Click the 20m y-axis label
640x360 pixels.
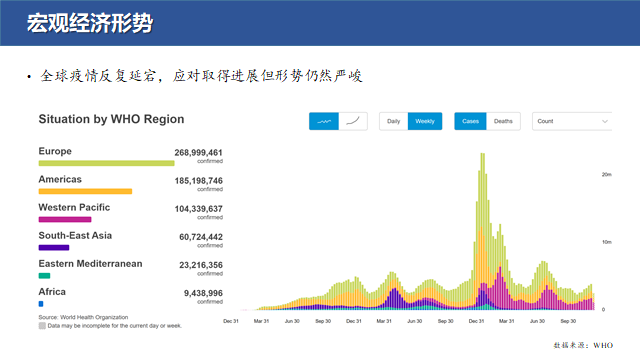tap(607, 174)
